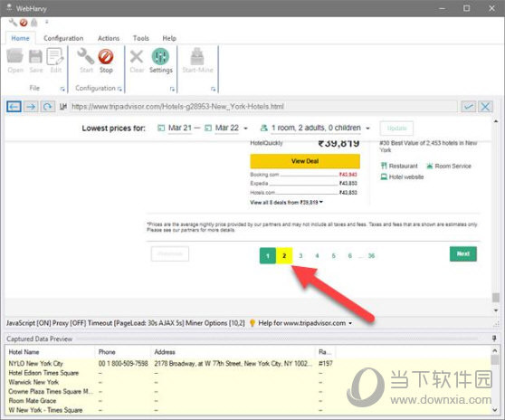Expand the Start-Mine group launcher
Screen dimensions: 505x420
(x=213, y=89)
